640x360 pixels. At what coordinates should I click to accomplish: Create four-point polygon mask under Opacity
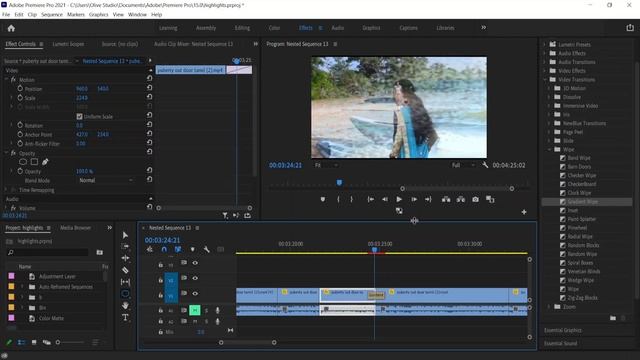pyautogui.click(x=34, y=162)
